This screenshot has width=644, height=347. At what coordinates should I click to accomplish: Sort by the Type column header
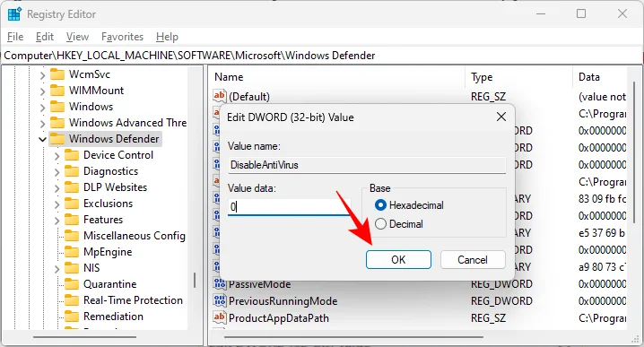coord(482,77)
